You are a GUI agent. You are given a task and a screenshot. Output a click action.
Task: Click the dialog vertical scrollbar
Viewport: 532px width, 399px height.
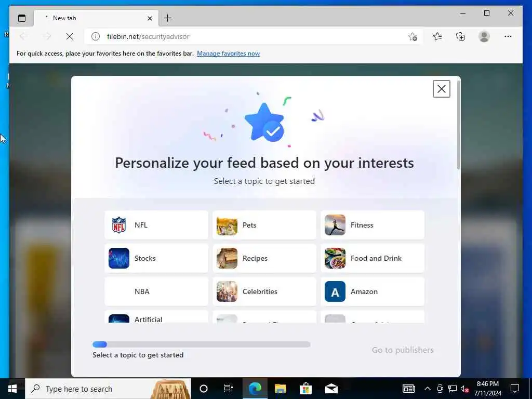click(459, 125)
